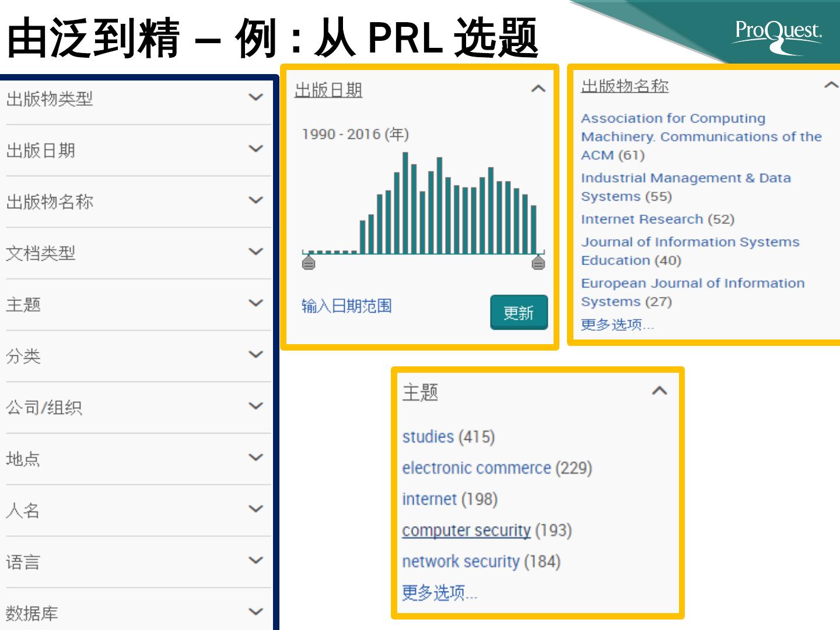The height and width of the screenshot is (630, 840).
Task: Collapse the 出版日期 panel with the caret
Action: pyautogui.click(x=538, y=89)
